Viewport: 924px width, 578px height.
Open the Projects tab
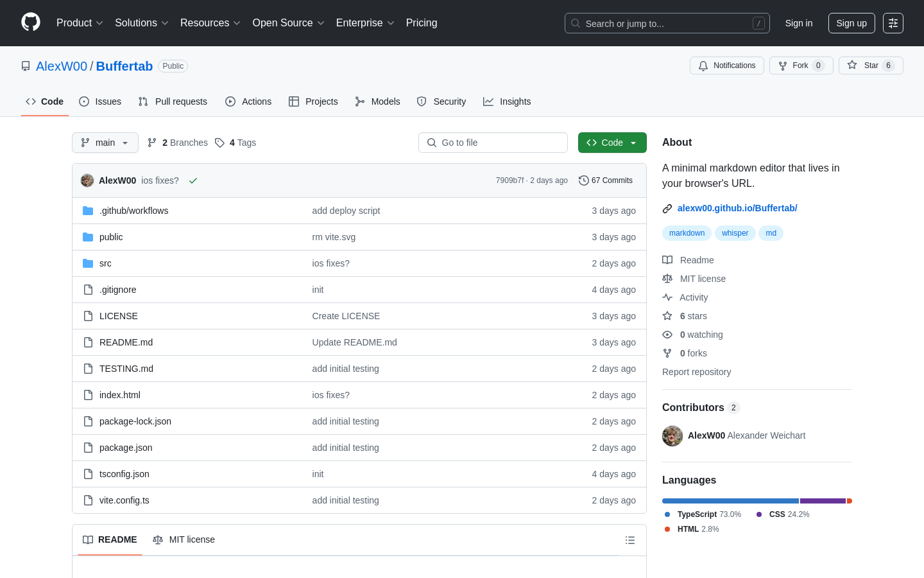tap(313, 101)
